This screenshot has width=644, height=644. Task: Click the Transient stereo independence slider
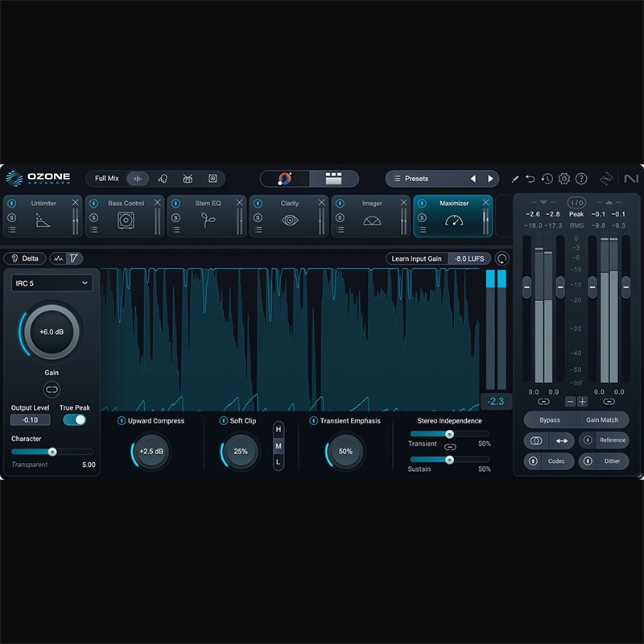coord(449,434)
